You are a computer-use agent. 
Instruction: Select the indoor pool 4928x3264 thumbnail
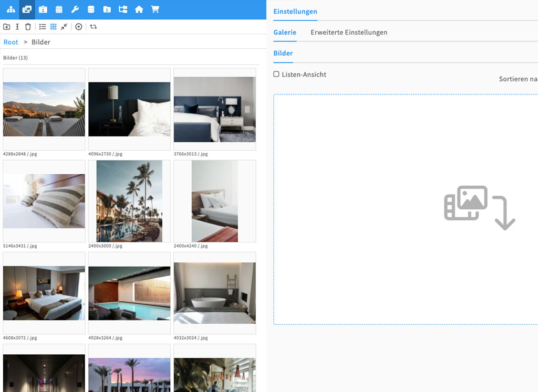(129, 293)
